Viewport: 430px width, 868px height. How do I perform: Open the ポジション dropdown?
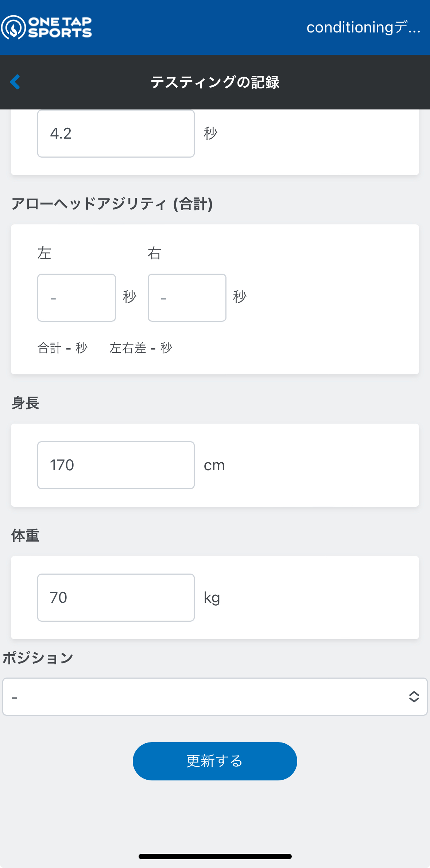(x=215, y=697)
